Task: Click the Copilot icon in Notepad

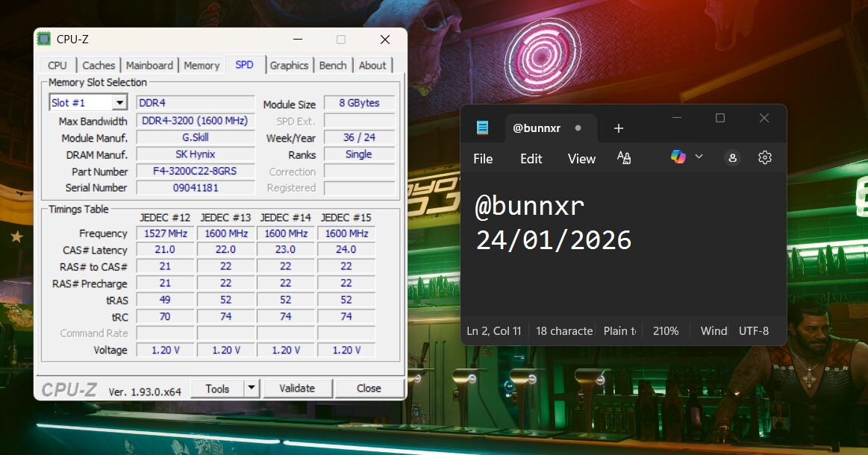Action: click(678, 157)
